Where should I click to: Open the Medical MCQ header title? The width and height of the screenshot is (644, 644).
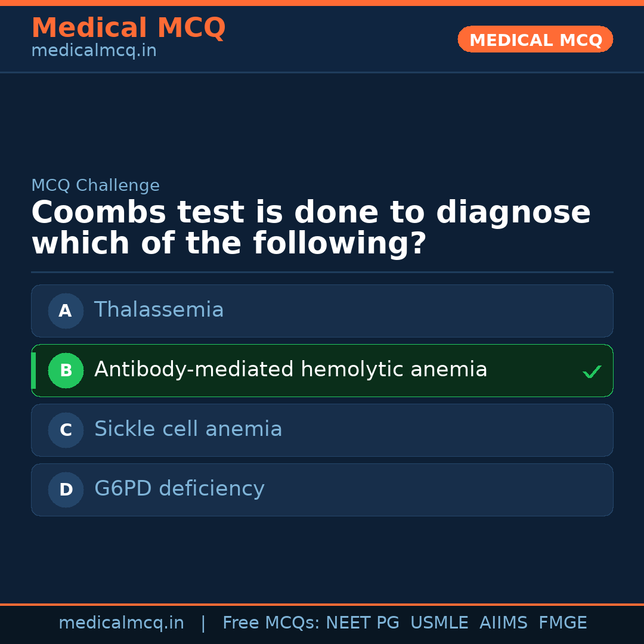[x=128, y=27]
